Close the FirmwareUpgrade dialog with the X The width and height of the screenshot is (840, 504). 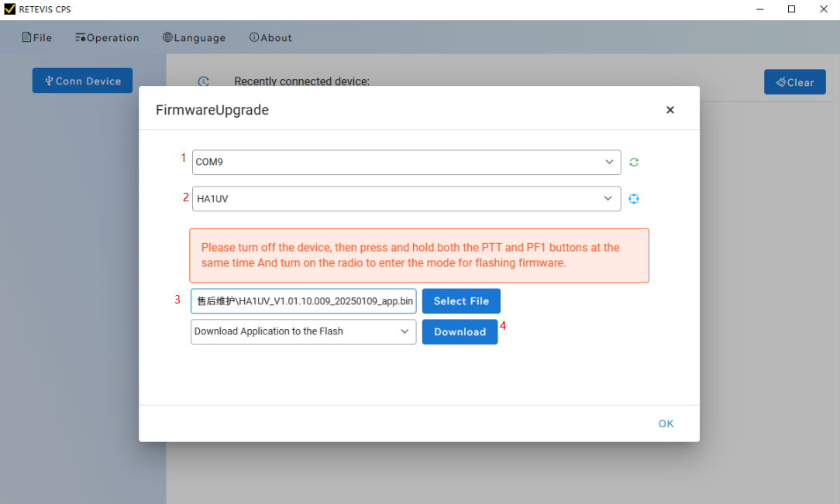pyautogui.click(x=670, y=110)
